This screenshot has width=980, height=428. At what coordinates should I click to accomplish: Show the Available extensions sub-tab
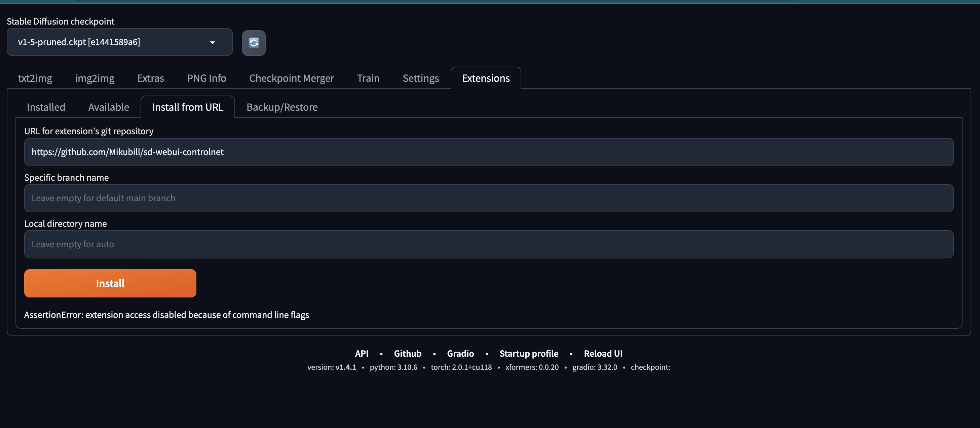pos(109,107)
